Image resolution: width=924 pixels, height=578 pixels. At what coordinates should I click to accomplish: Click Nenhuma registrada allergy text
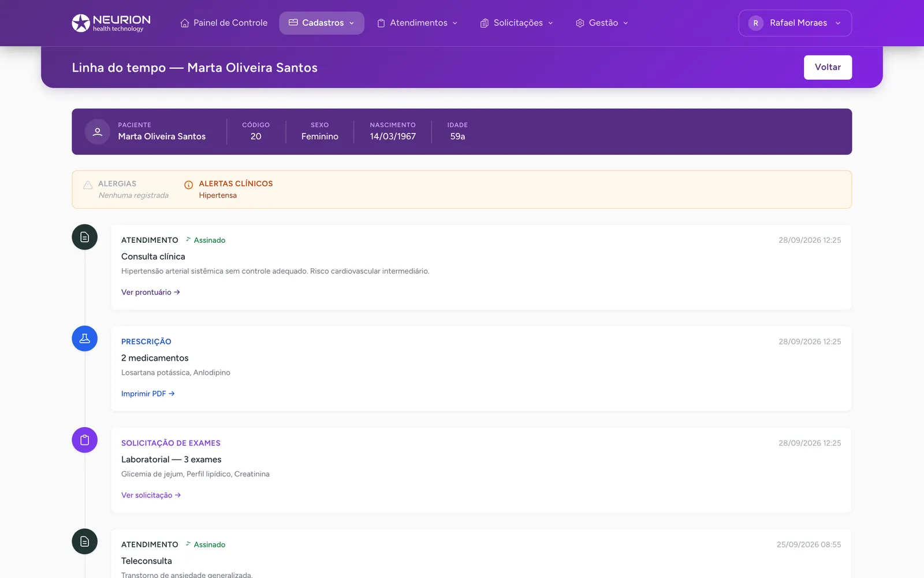(x=133, y=195)
